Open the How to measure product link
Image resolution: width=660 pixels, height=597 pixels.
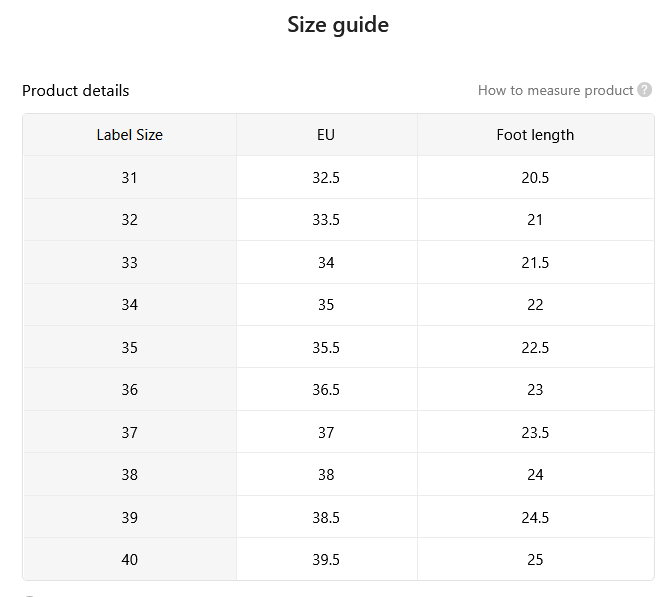[555, 90]
